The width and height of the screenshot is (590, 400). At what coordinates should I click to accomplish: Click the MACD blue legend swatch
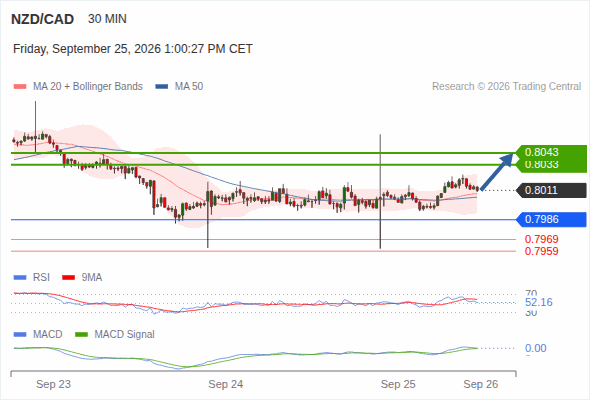[x=20, y=335]
